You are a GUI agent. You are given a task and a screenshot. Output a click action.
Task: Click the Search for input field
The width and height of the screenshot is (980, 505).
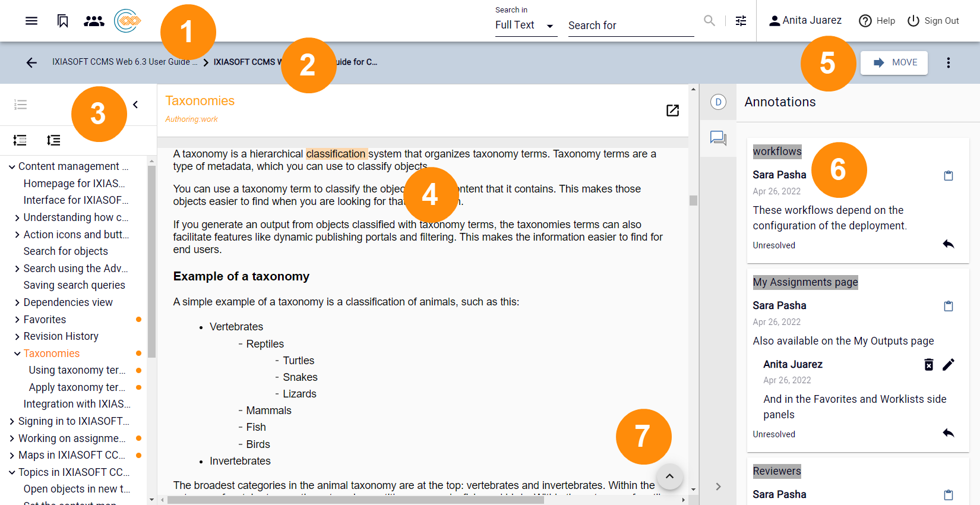[631, 26]
